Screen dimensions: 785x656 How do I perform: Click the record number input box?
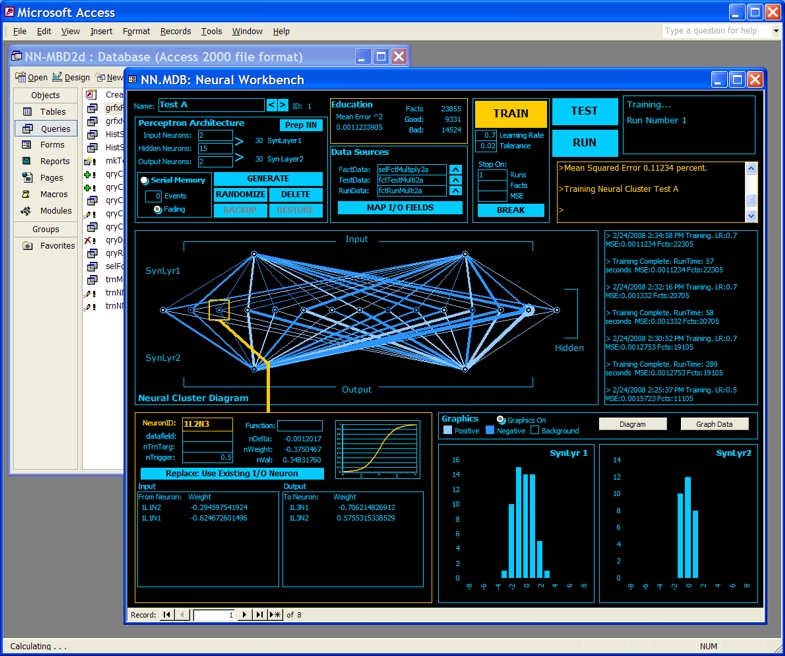click(x=214, y=614)
